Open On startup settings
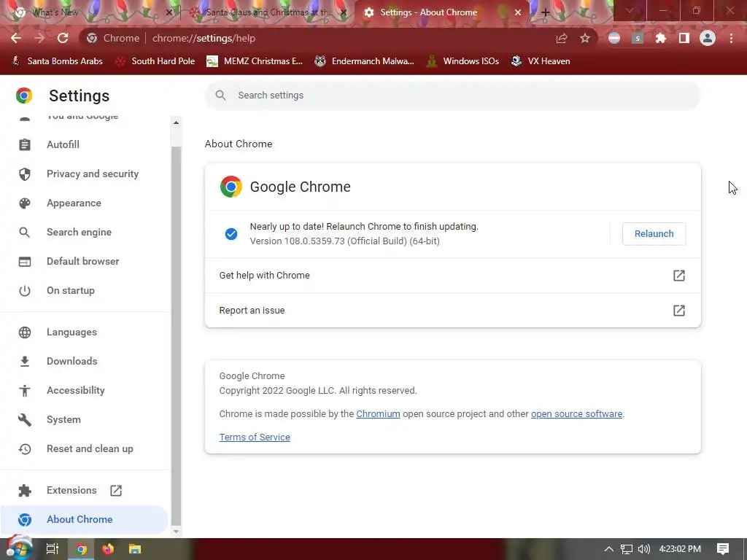This screenshot has width=747, height=560. (x=85, y=290)
